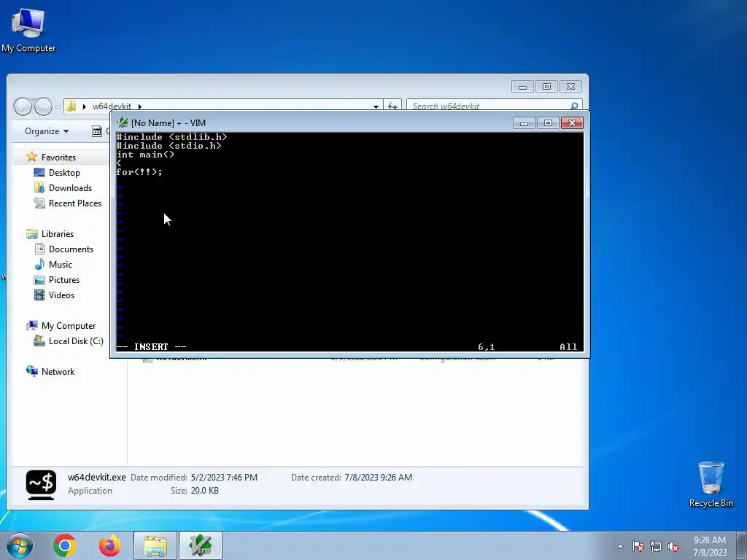The image size is (747, 560).
Task: Open Documents library
Action: [71, 249]
